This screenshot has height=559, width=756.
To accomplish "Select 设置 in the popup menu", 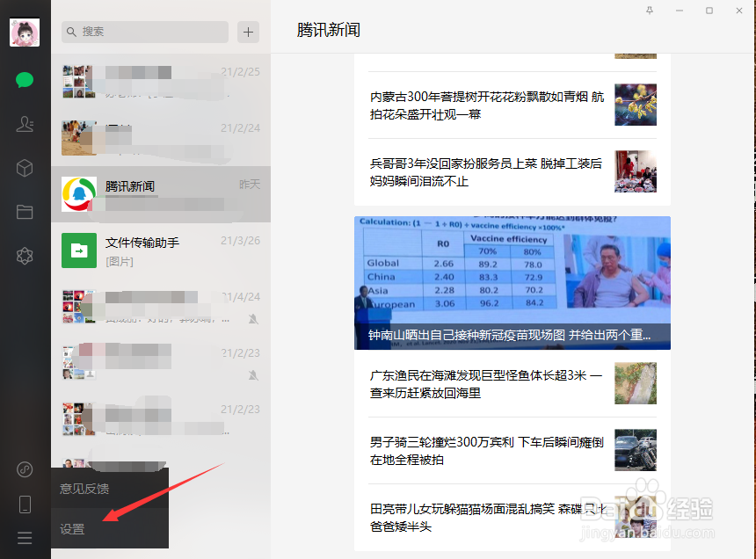I will [x=110, y=528].
